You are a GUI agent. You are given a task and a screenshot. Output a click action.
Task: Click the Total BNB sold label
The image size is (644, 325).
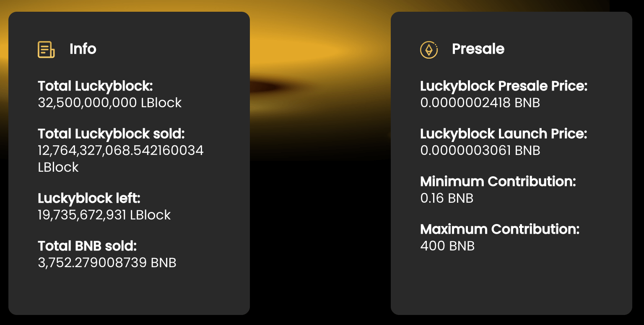tap(87, 246)
